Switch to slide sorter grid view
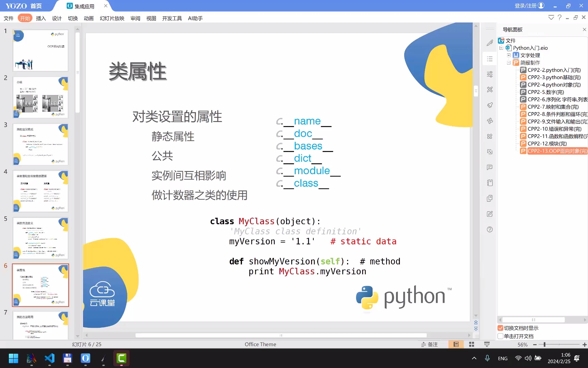The height and width of the screenshot is (368, 588). (471, 344)
